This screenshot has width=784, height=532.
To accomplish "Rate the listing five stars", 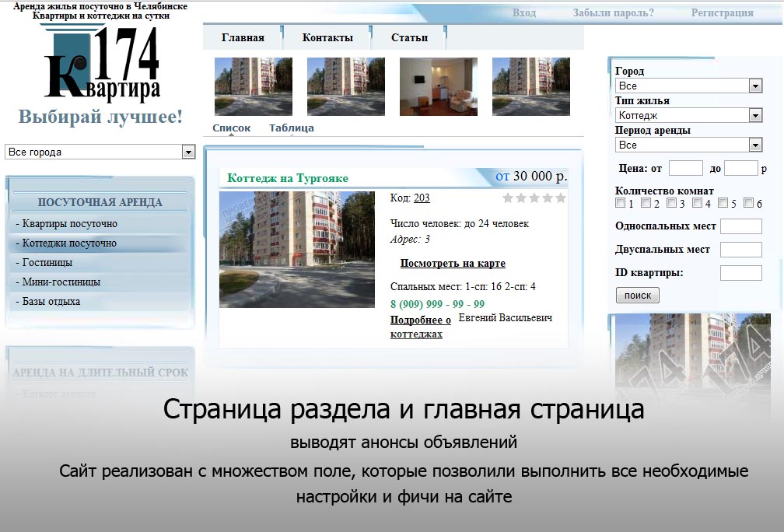I will coord(561,198).
